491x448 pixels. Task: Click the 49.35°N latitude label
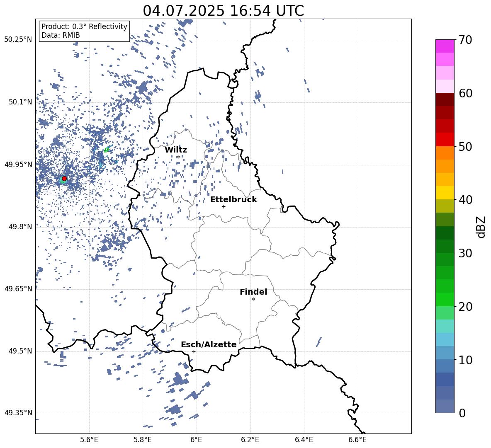coord(18,413)
